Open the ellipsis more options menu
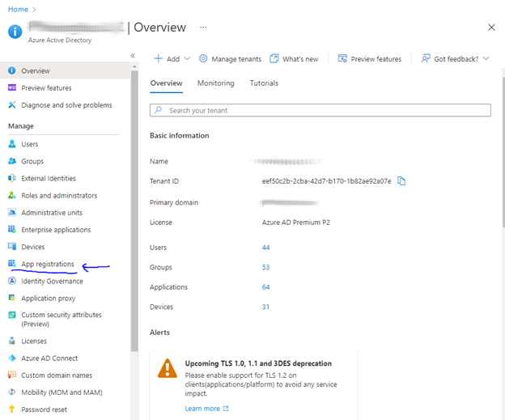 (203, 28)
